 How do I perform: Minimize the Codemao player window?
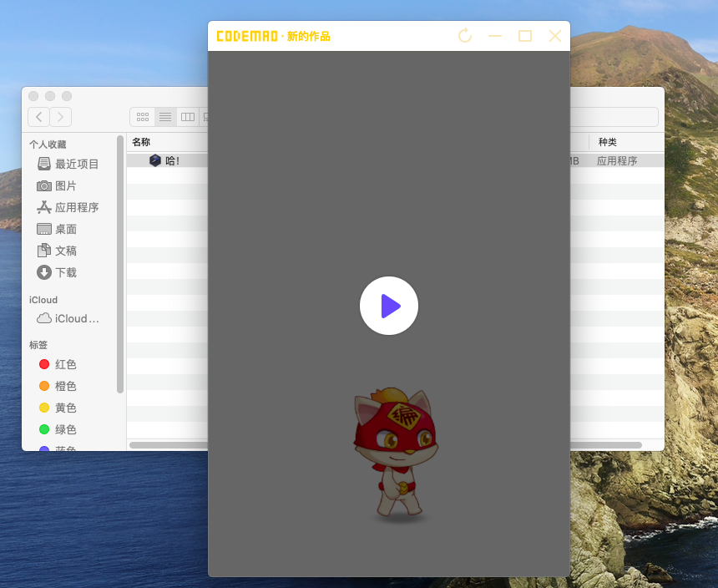tap(495, 36)
